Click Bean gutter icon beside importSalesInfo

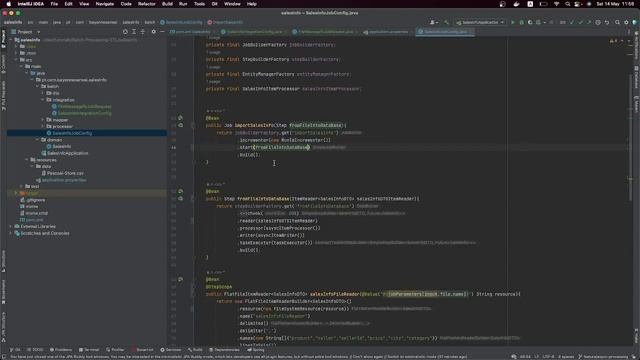(180, 118)
